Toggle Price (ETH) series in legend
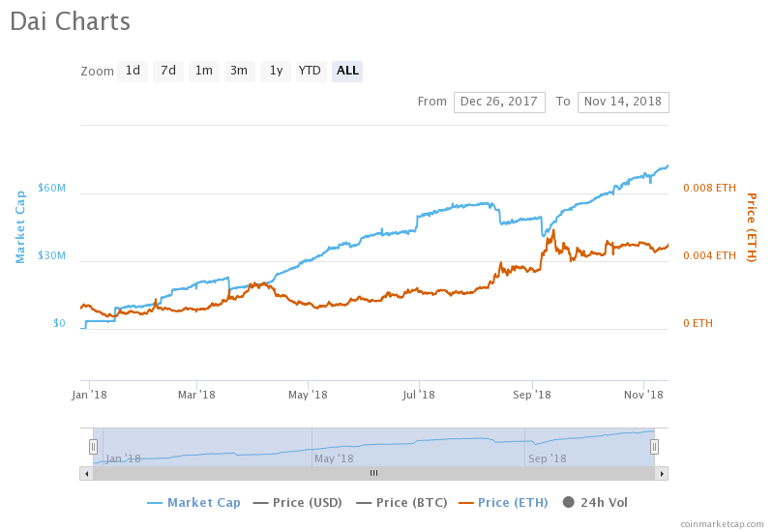Image resolution: width=774 pixels, height=532 pixels. [503, 502]
